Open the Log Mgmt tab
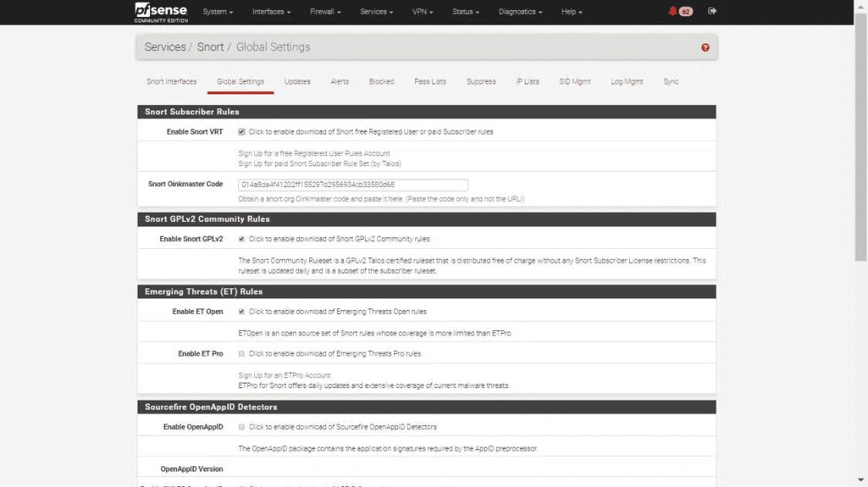This screenshot has height=487, width=868. pyautogui.click(x=627, y=81)
